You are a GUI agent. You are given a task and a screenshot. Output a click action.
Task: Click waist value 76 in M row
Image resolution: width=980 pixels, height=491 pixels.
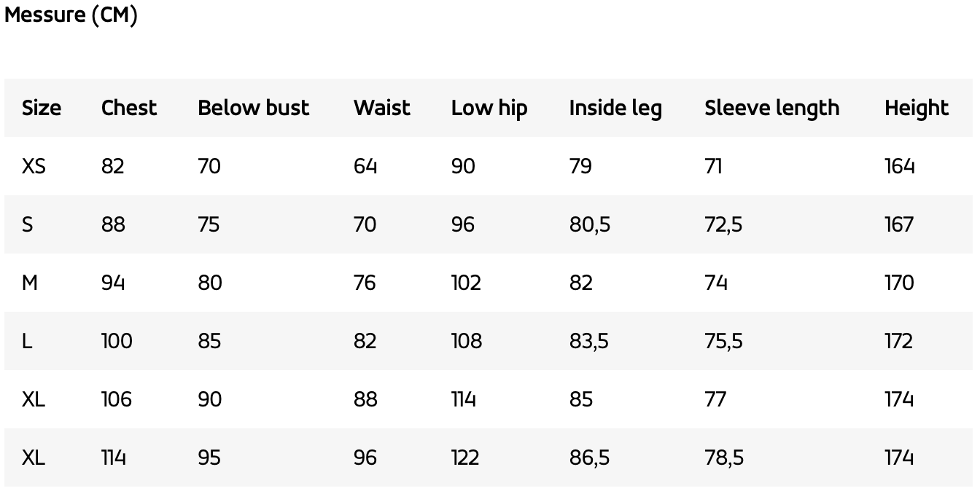click(x=365, y=283)
